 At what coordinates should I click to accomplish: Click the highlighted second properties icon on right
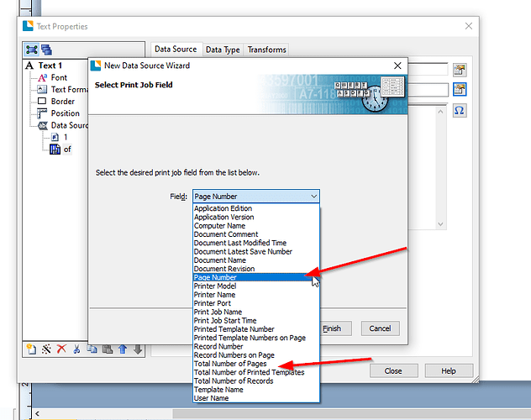tap(460, 90)
